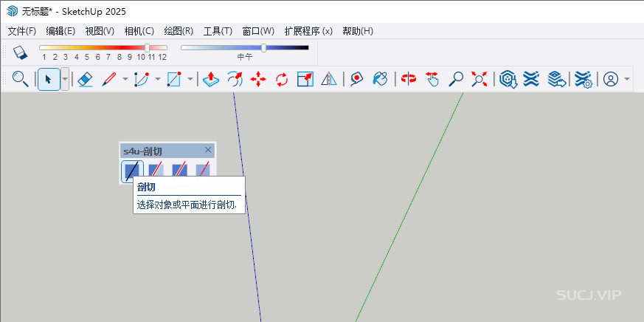
Task: Click the Zoom Extents tool
Action: coord(479,78)
